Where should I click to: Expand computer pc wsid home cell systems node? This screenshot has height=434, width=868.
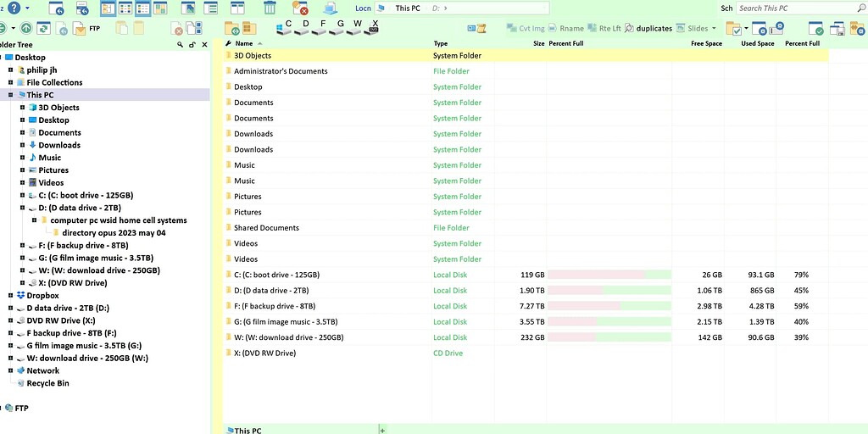34,220
